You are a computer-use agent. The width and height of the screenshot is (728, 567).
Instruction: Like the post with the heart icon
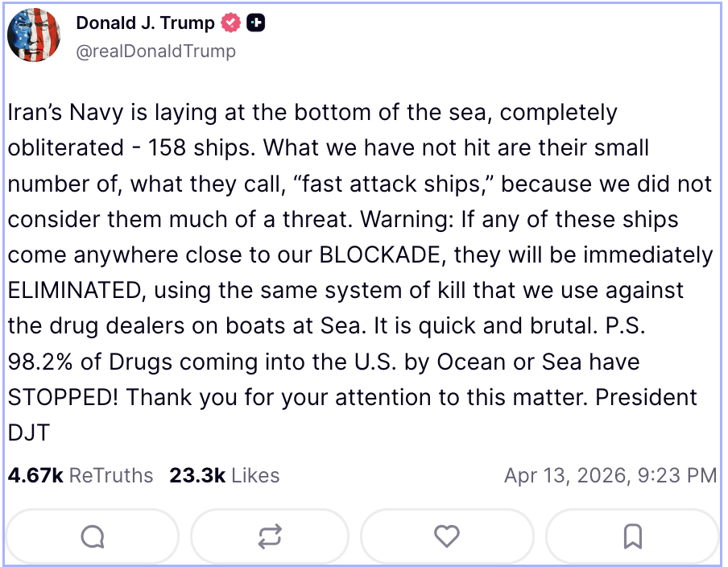point(447,536)
